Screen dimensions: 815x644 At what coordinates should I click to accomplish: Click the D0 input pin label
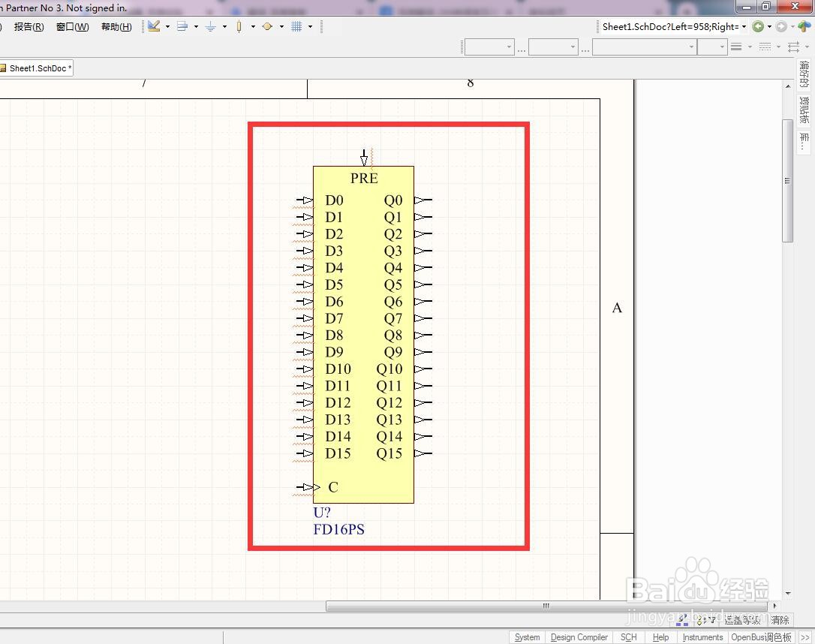(334, 200)
